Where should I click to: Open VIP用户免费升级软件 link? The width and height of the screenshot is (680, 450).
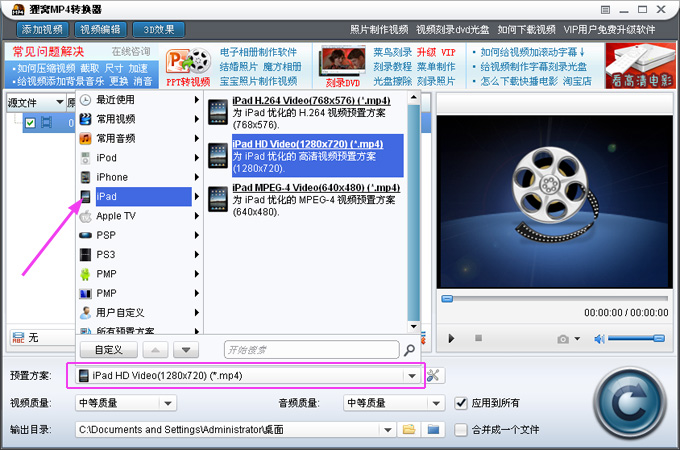609,29
